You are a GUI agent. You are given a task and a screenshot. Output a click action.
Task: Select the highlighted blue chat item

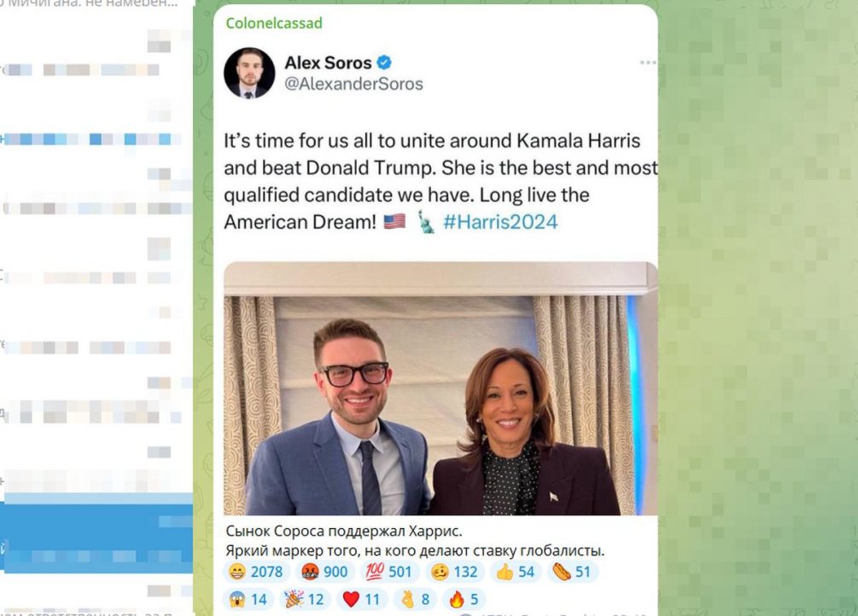[96, 533]
